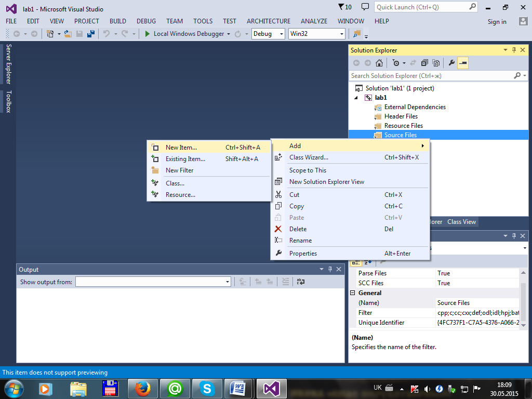This screenshot has height=399, width=532.
Task: Open the feedback speech bubble icon
Action: [x=365, y=7]
